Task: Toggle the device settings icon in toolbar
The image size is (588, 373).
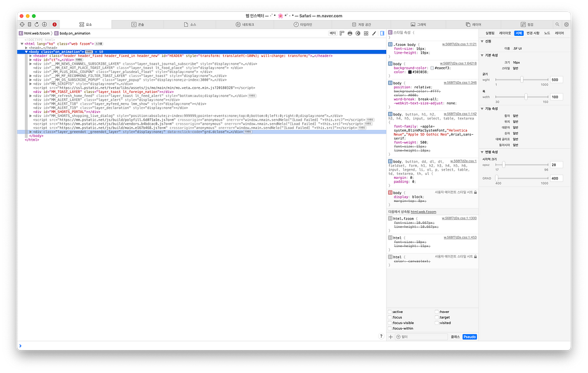Action: pyautogui.click(x=29, y=24)
